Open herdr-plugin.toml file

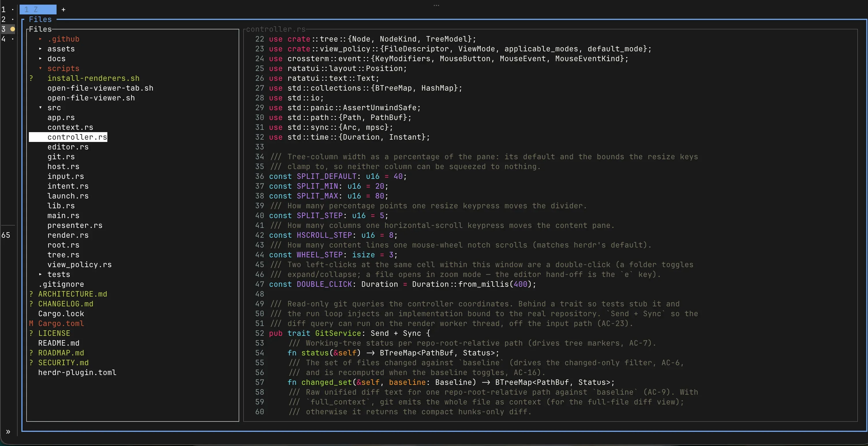tap(77, 372)
